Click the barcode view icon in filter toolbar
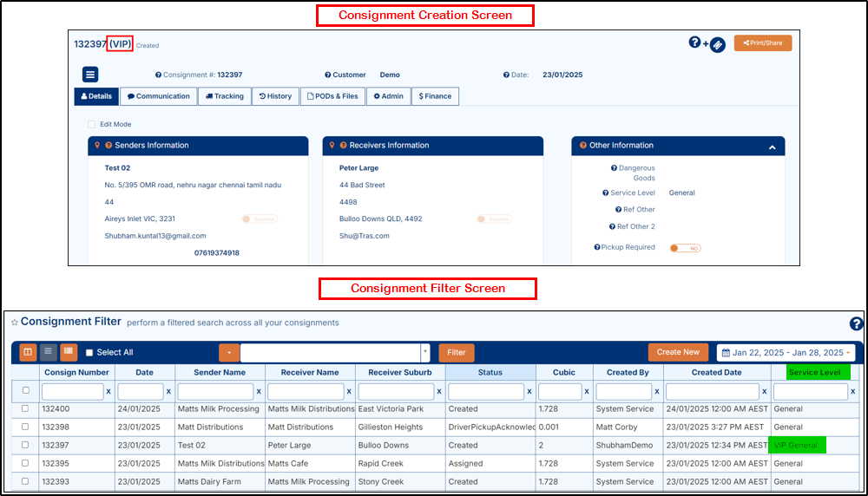 coord(68,352)
